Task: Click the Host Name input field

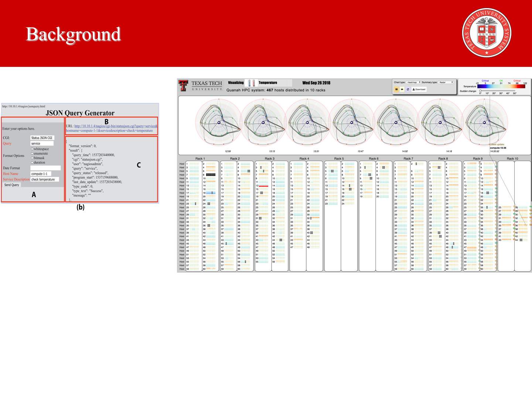Action: [x=41, y=174]
